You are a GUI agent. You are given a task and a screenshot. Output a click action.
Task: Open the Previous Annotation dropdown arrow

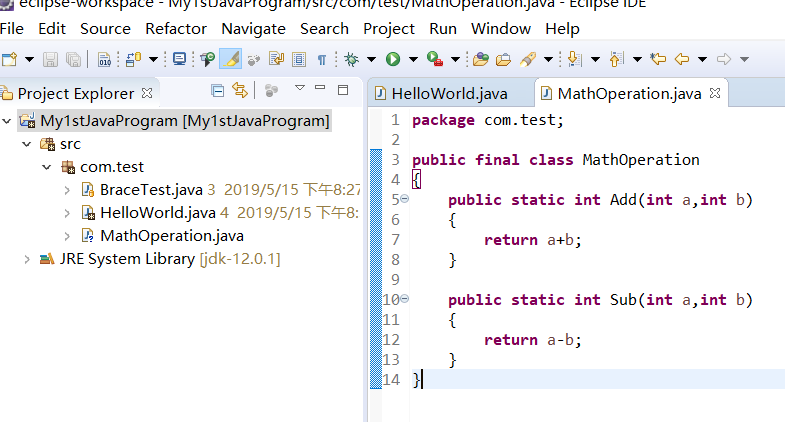point(637,59)
